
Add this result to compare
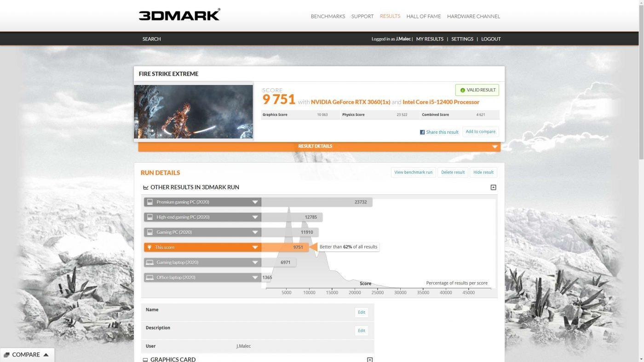tap(480, 132)
